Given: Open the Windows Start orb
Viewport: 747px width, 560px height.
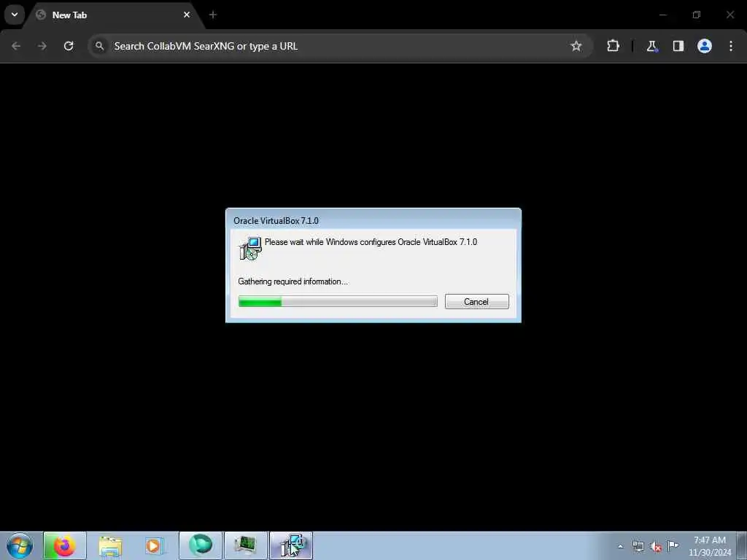Looking at the screenshot, I should click(x=20, y=545).
